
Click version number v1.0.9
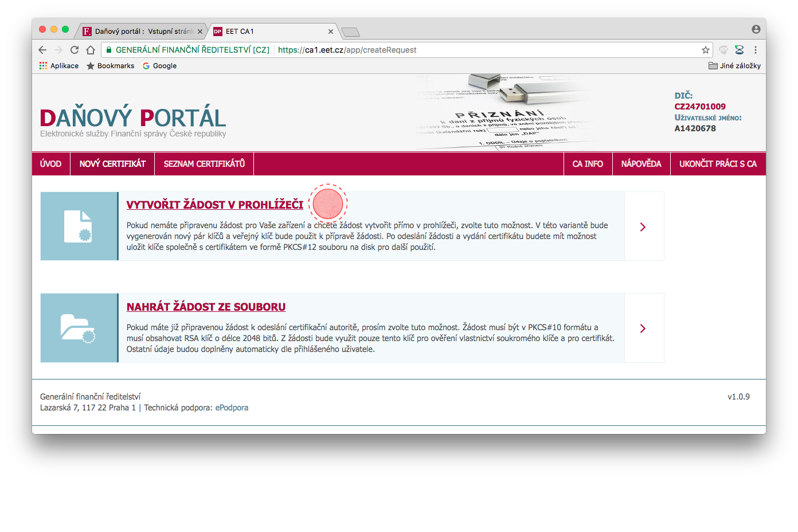pos(738,397)
